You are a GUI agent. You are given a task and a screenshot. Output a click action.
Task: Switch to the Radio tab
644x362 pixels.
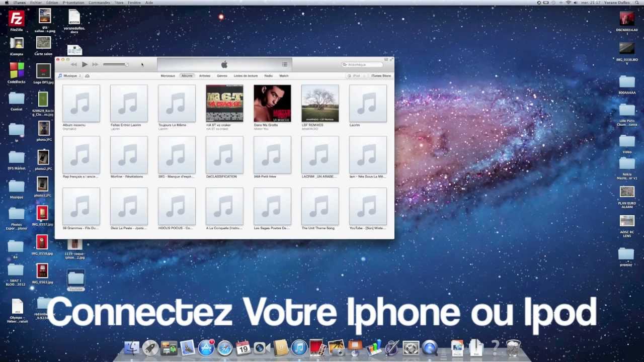click(x=269, y=76)
